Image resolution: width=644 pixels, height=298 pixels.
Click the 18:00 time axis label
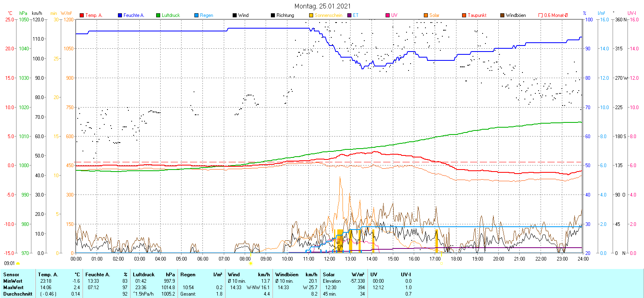point(456,259)
